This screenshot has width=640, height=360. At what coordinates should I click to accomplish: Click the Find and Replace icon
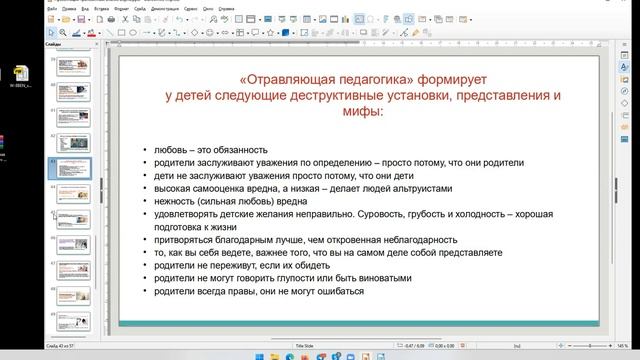pos(213,19)
